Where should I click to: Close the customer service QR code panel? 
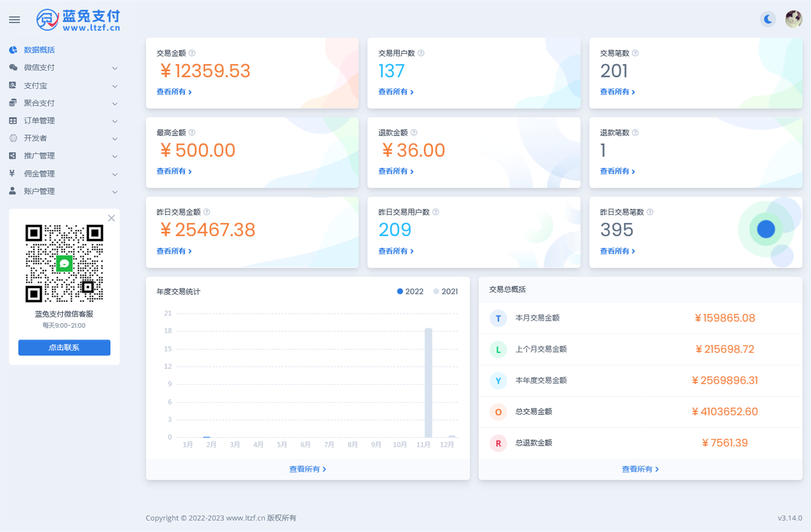(111, 218)
